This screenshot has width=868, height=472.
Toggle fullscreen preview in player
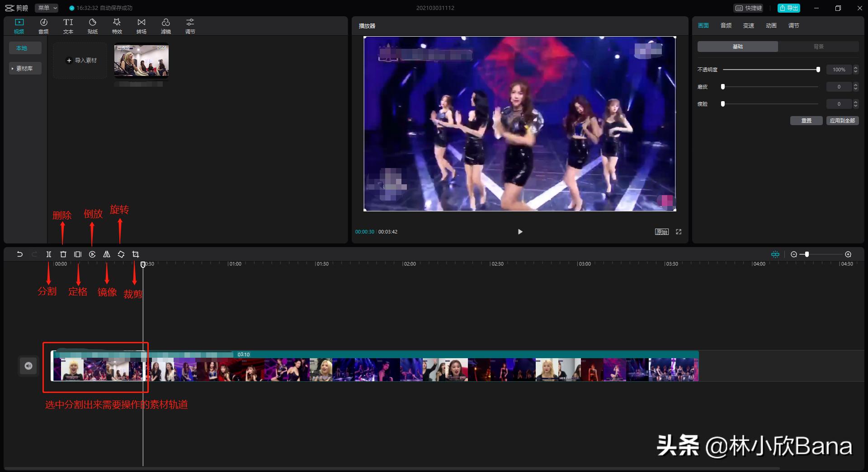coord(679,232)
